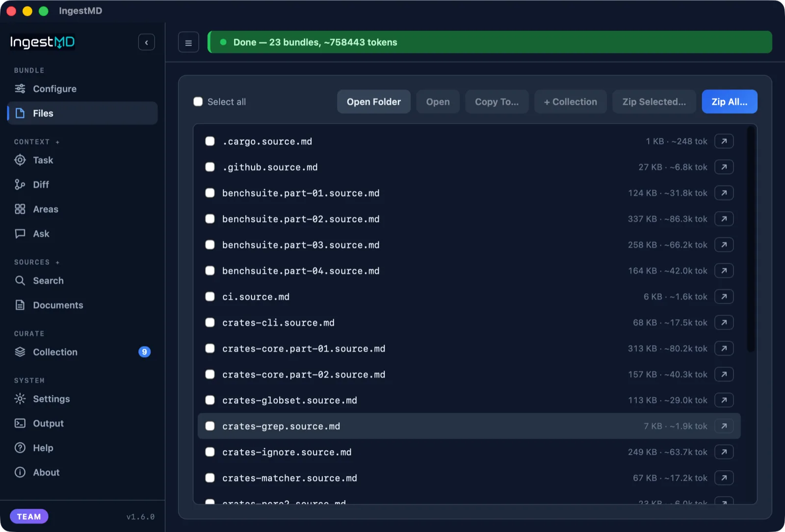785x532 pixels.
Task: Open arrow icon for crates-core.part-02.source.md
Action: [x=724, y=375]
